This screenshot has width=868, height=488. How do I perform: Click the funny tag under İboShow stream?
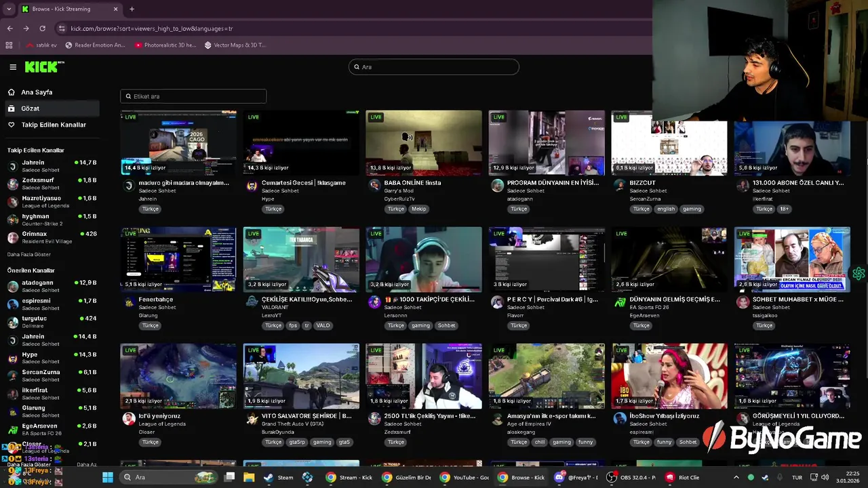[x=664, y=442]
